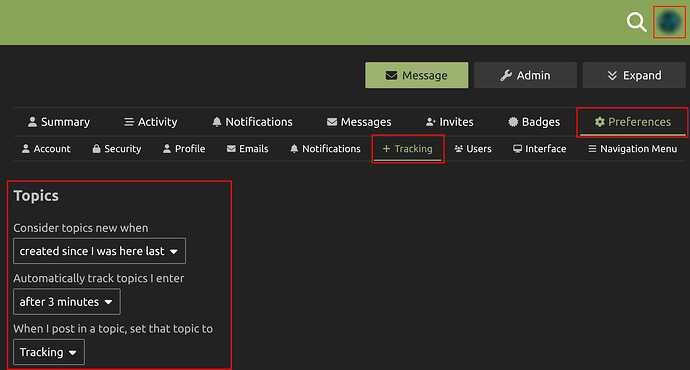This screenshot has width=690, height=370.
Task: Open the Security preferences section
Action: (x=117, y=149)
